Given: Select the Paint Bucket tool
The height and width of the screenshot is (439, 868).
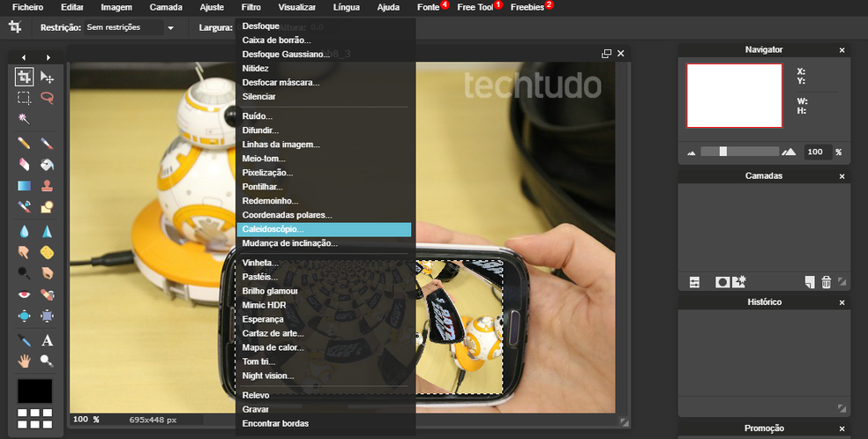Looking at the screenshot, I should pos(47,165).
